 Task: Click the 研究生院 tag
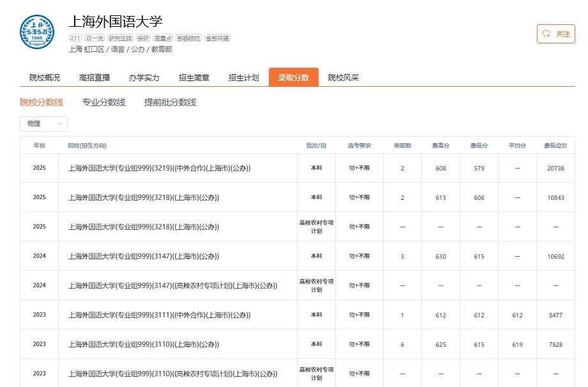tap(121, 38)
